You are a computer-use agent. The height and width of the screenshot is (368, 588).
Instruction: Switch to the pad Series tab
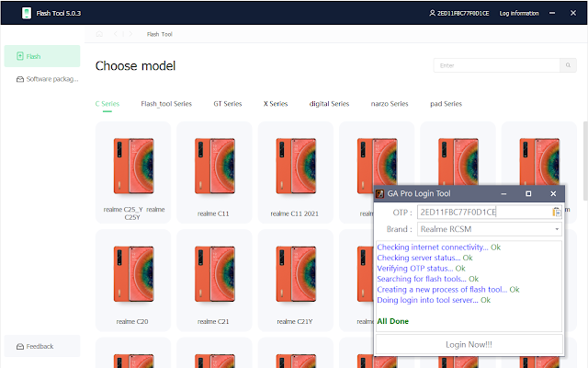446,104
